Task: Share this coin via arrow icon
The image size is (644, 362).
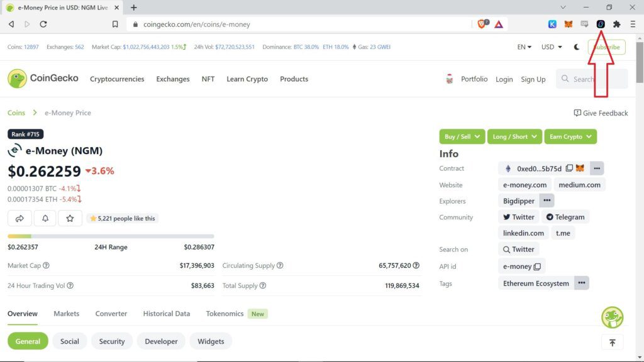Action: (19, 218)
